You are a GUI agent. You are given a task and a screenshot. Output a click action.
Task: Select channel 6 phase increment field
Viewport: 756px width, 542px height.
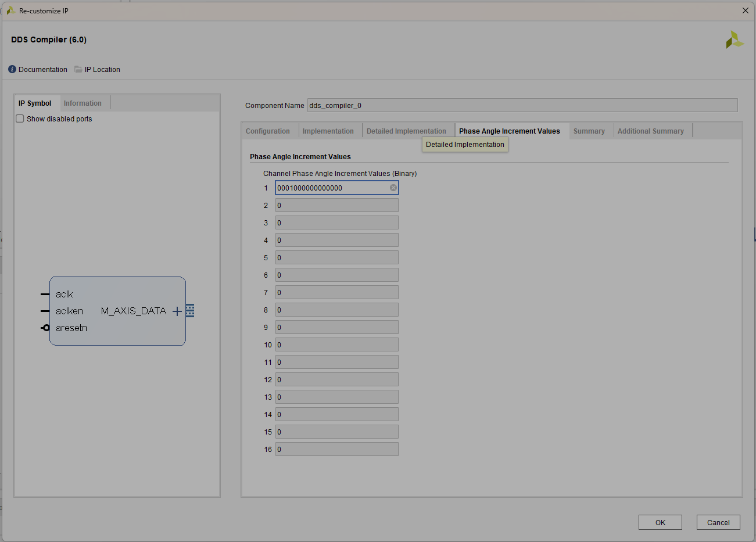click(337, 275)
